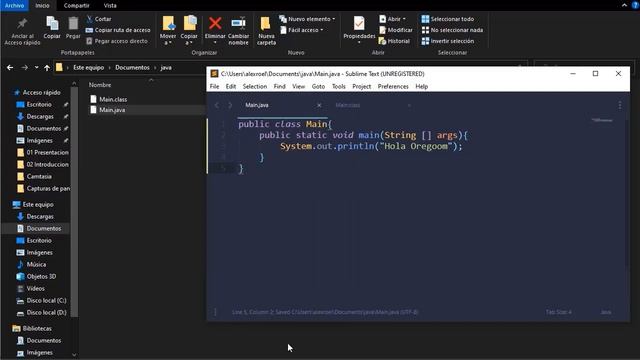Open Sublime Text side menu dots

coord(620,105)
